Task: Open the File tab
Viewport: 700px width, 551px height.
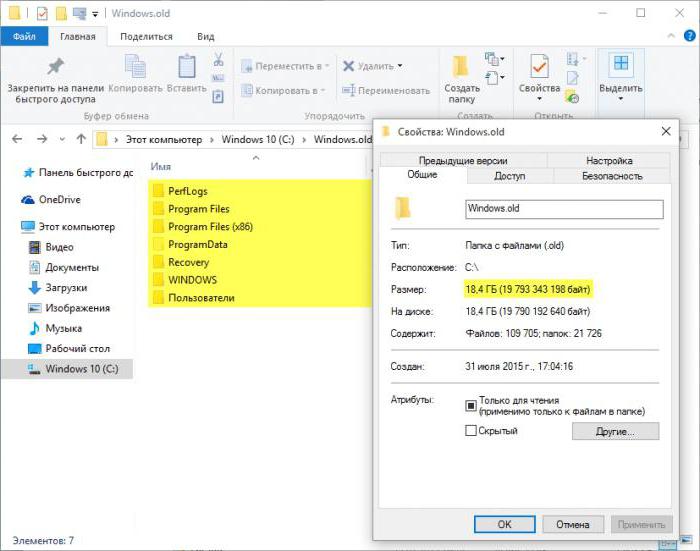Action: click(24, 36)
